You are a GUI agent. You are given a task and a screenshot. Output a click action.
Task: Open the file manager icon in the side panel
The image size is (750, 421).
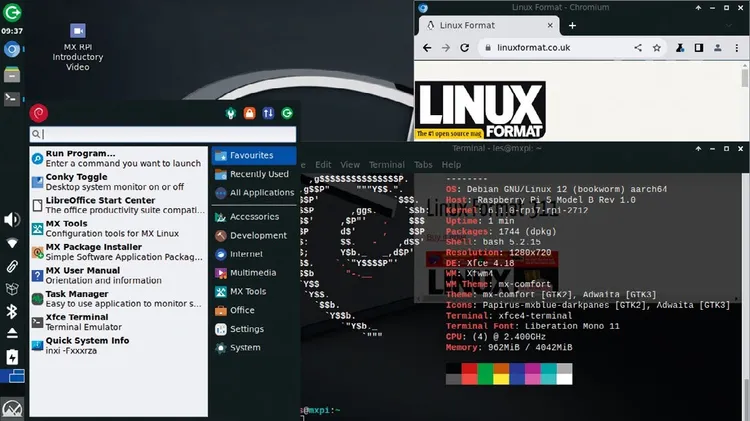tap(12, 74)
